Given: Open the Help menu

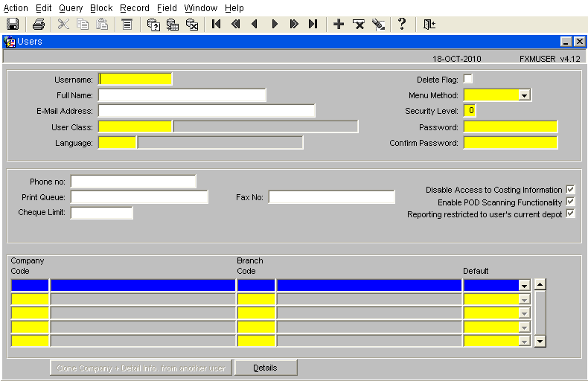Looking at the screenshot, I should 234,8.
